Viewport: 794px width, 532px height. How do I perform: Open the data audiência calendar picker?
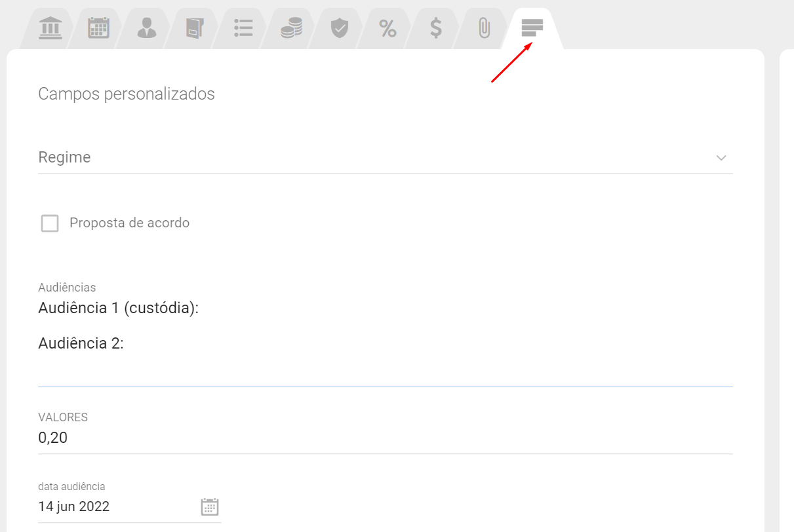[x=209, y=507]
